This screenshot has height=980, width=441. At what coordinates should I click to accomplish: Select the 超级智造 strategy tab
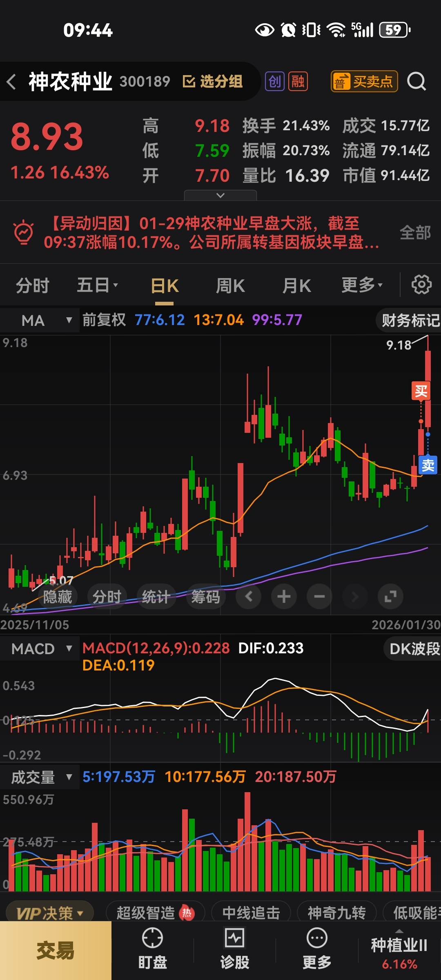click(x=155, y=913)
